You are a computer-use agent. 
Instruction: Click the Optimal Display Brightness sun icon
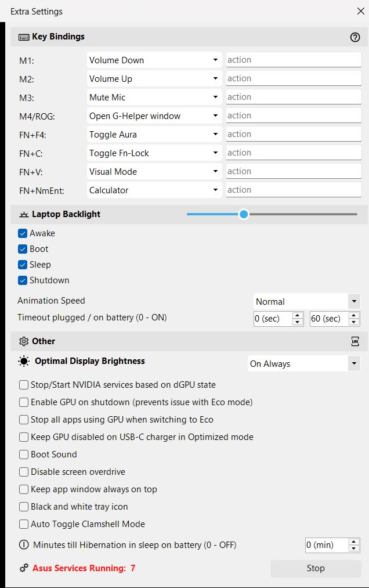24,362
